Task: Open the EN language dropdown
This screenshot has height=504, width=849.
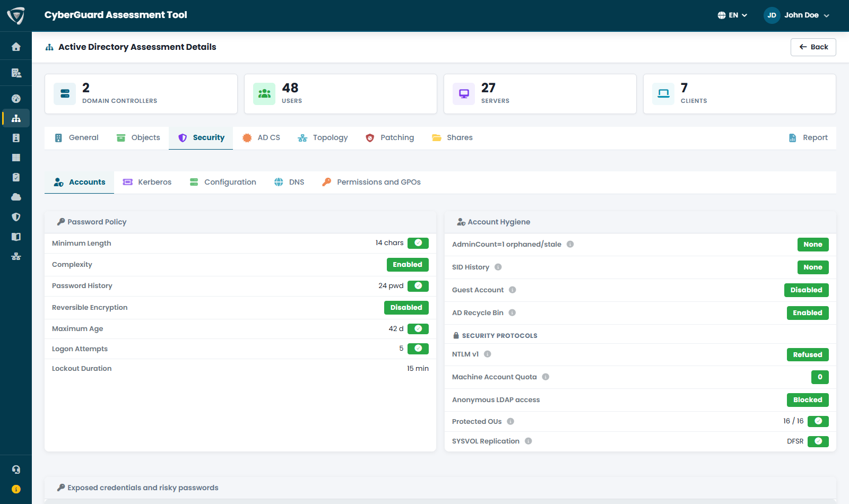Action: coord(732,15)
